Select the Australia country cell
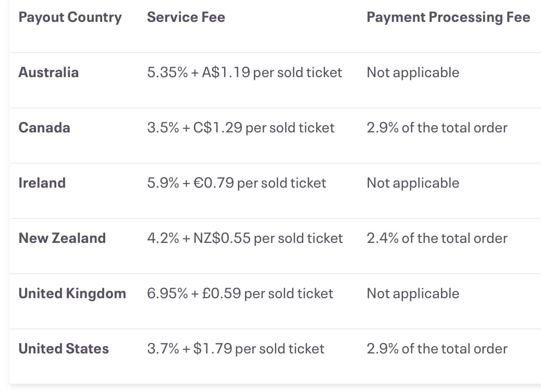The image size is (541, 392). coord(48,72)
